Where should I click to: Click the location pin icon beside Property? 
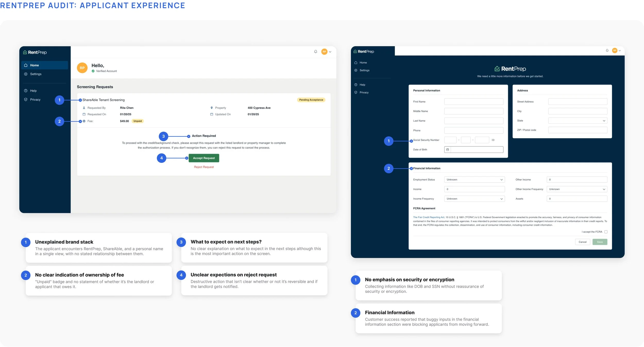(212, 108)
